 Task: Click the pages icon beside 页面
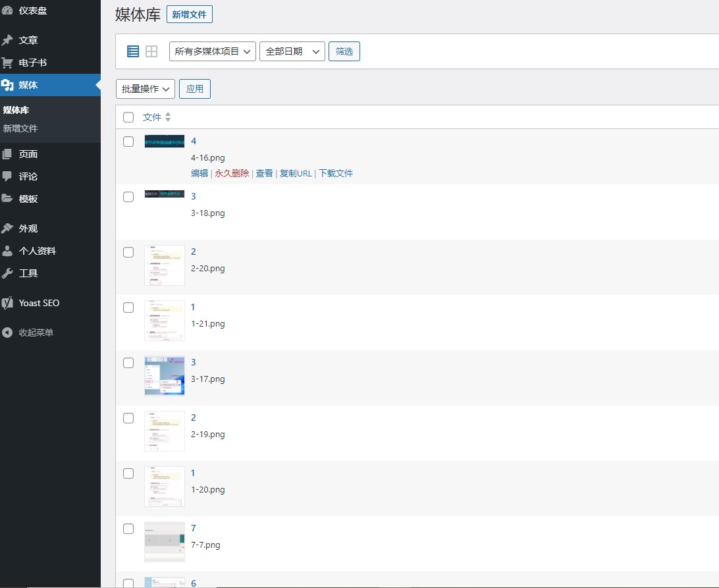tap(7, 153)
